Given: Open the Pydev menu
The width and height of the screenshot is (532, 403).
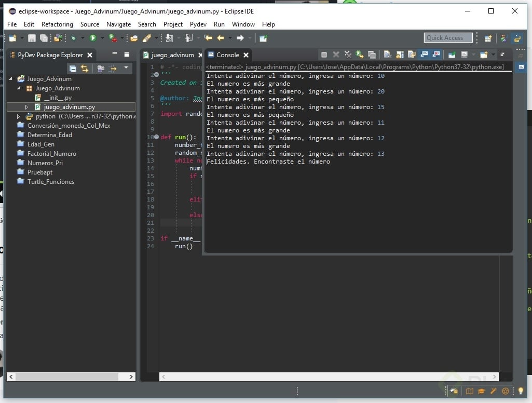Looking at the screenshot, I should click(198, 24).
